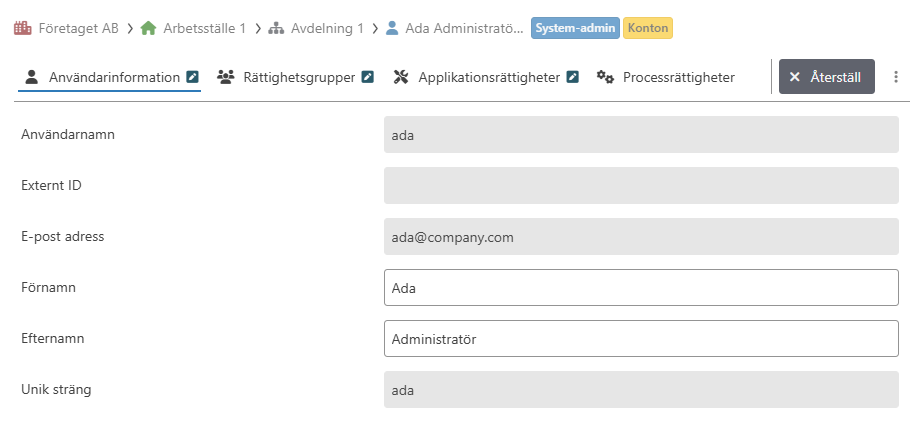Click the Unik sträng label
This screenshot has width=924, height=422.
56,390
